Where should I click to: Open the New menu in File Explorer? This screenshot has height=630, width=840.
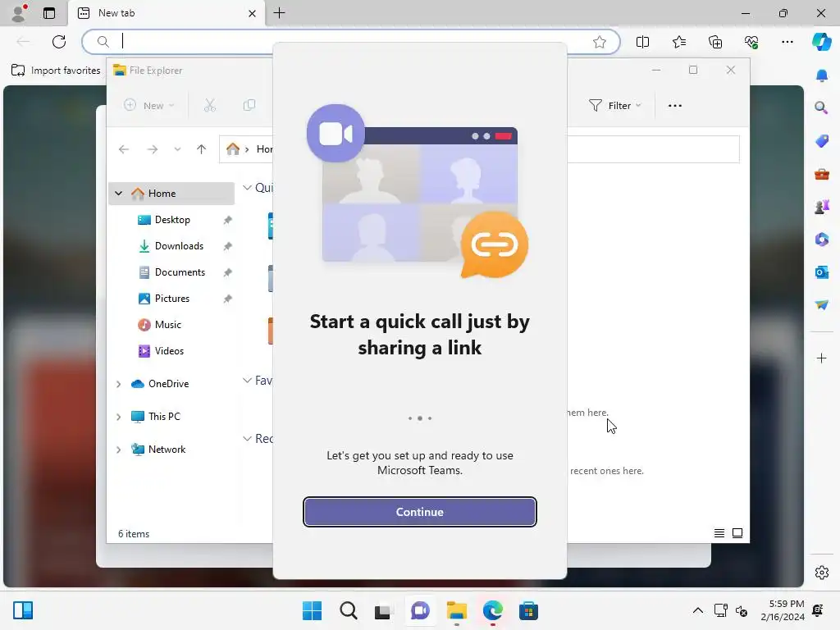coord(149,106)
